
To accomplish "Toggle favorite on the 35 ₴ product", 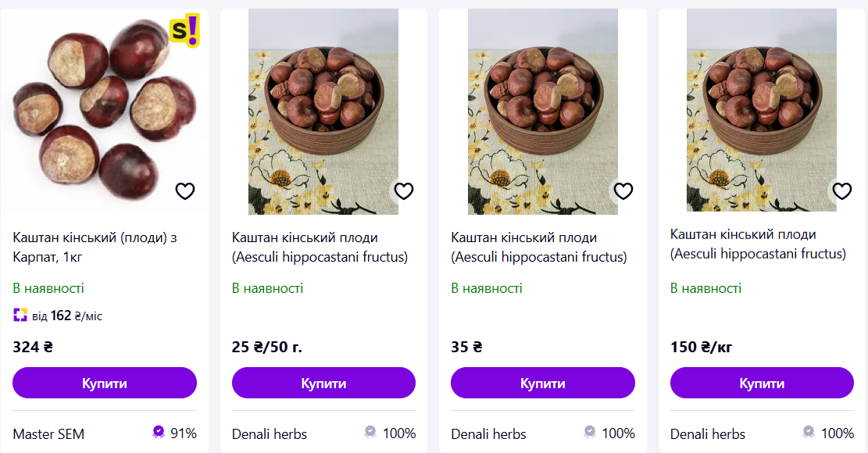I will [x=623, y=191].
